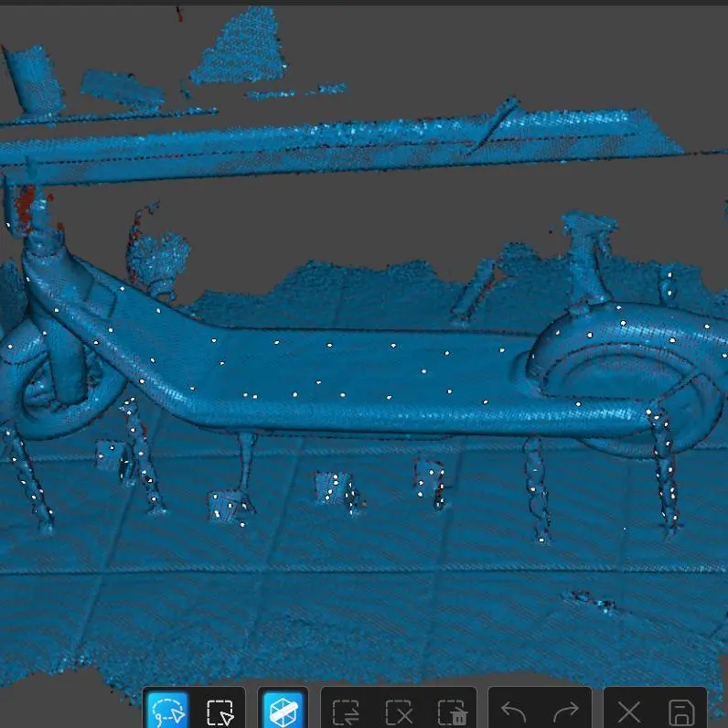The image size is (728, 728).
Task: Clear the selection with the unselect icon
Action: (x=399, y=712)
